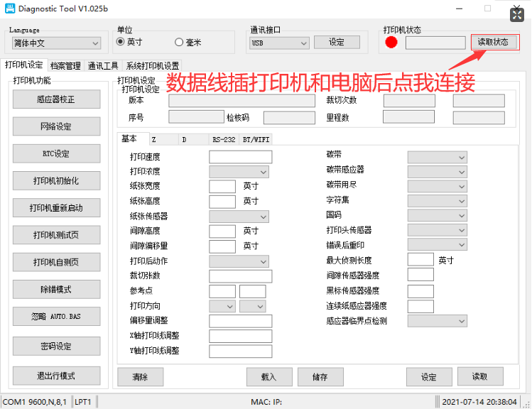
Task: Click the 载入 button
Action: pyautogui.click(x=269, y=377)
